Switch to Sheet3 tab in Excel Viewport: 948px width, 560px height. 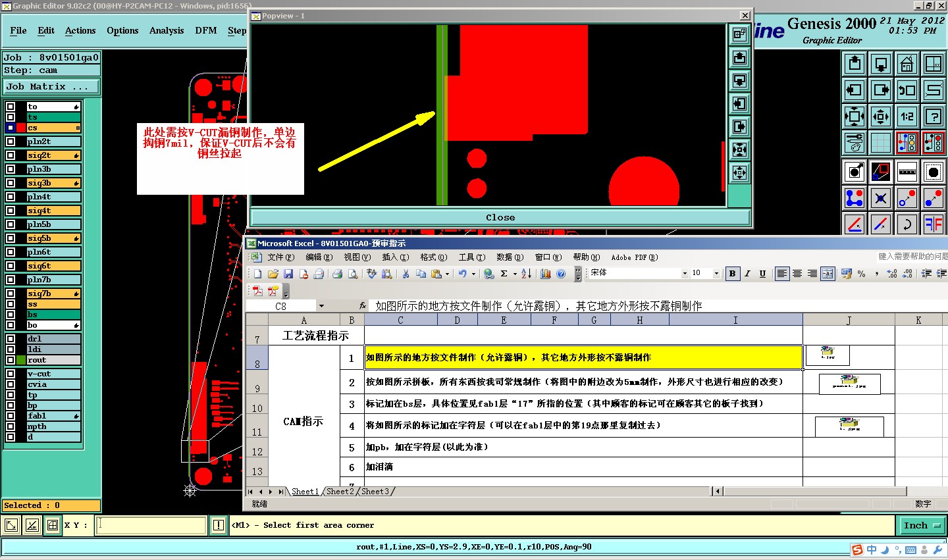point(375,492)
